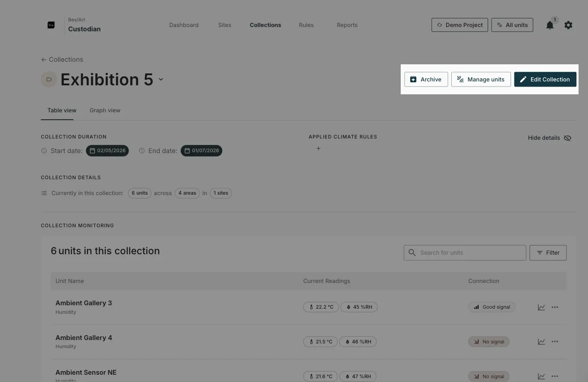Focus the Search for units field
The height and width of the screenshot is (382, 588).
click(465, 253)
